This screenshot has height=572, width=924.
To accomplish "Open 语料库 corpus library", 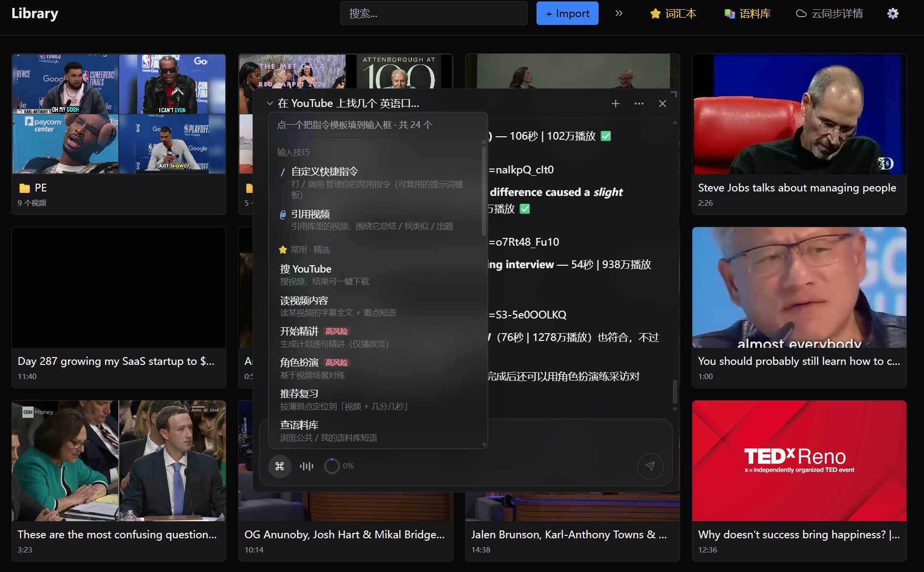I will 747,13.
